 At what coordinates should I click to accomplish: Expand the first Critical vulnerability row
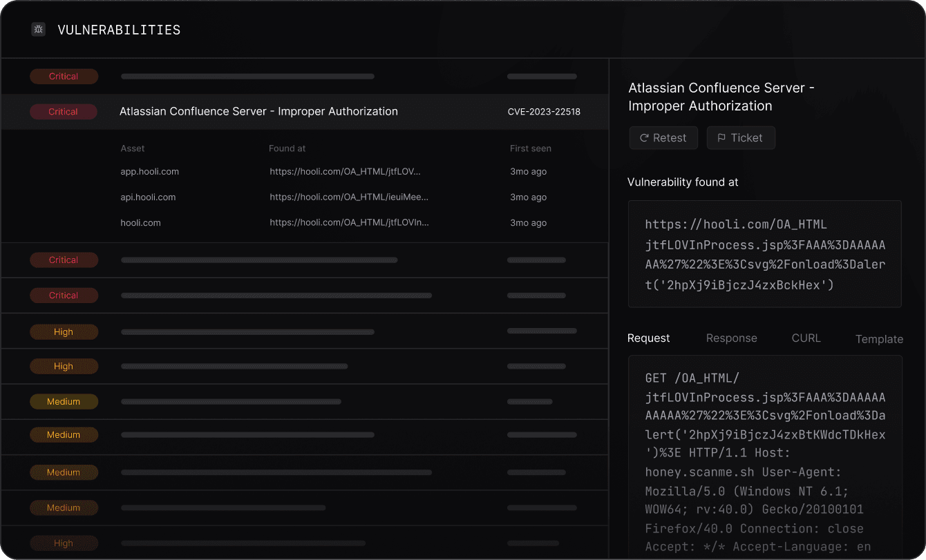click(x=304, y=76)
